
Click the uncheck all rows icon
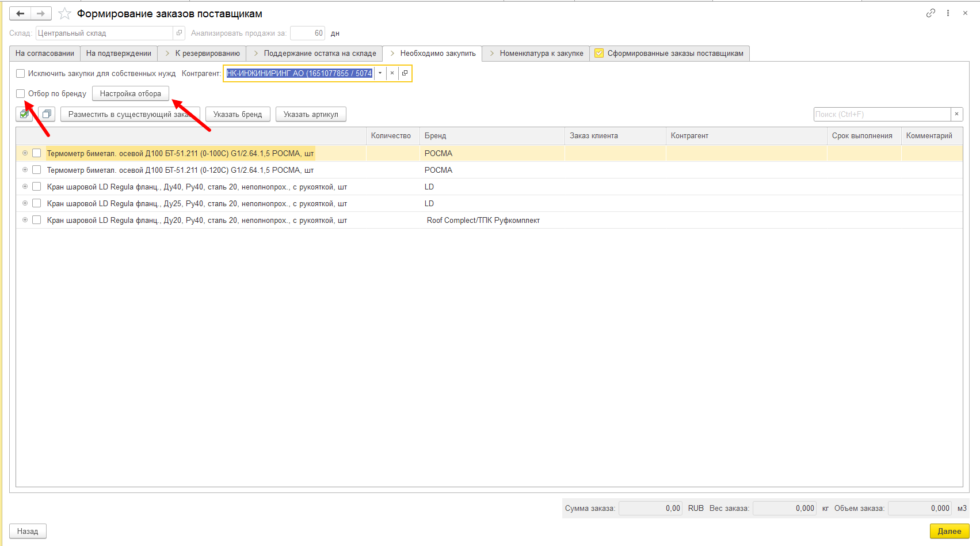tap(47, 114)
